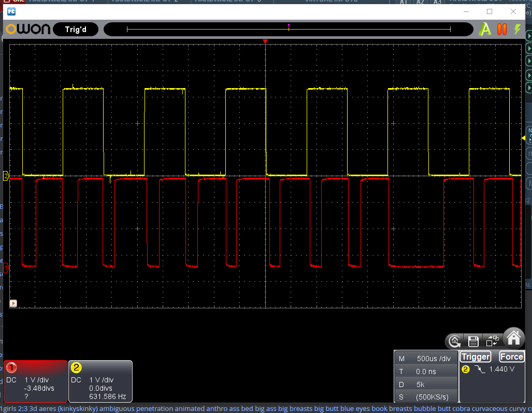
Task: Select the red horizontal trigger position marker
Action: (x=265, y=41)
